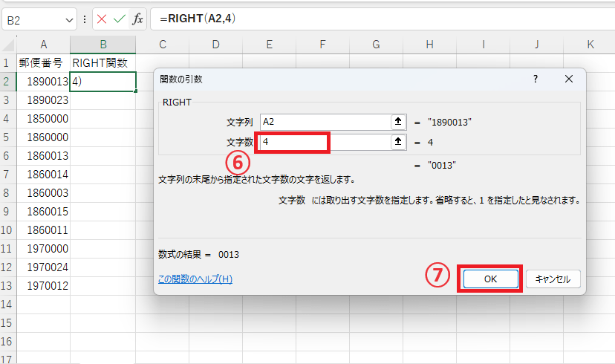Click cell containing 1890023
The height and width of the screenshot is (364, 615).
[x=44, y=100]
